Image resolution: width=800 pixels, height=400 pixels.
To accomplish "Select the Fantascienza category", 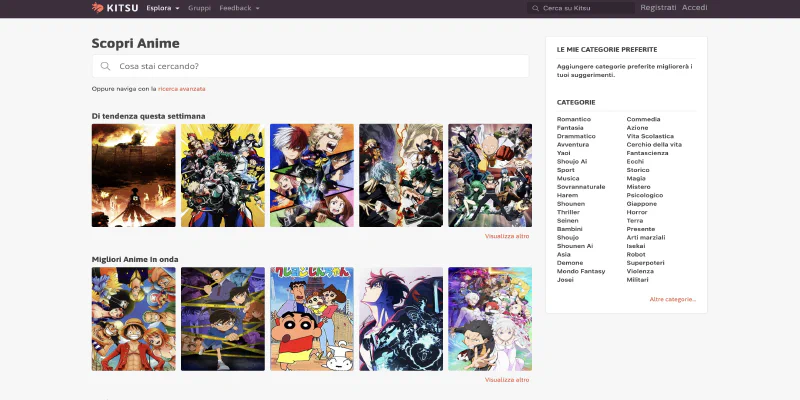I will click(x=647, y=153).
